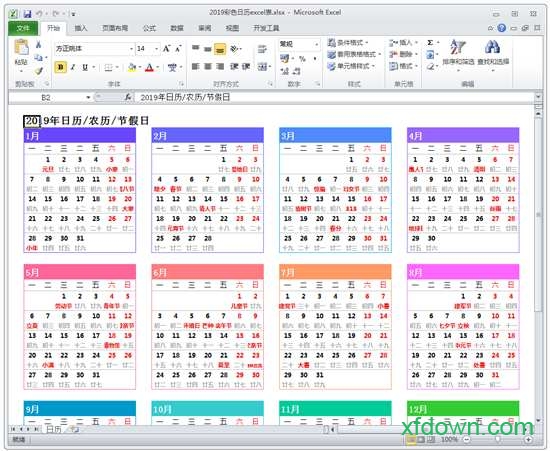Screen dimensions: 550x451
Task: Click the Accounting Number Format icon
Action: click(284, 58)
